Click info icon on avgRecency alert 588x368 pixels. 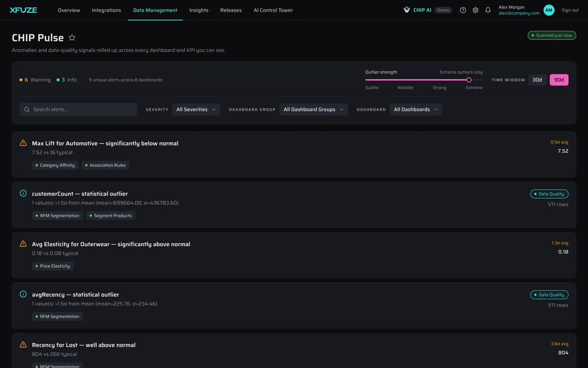[x=23, y=294]
